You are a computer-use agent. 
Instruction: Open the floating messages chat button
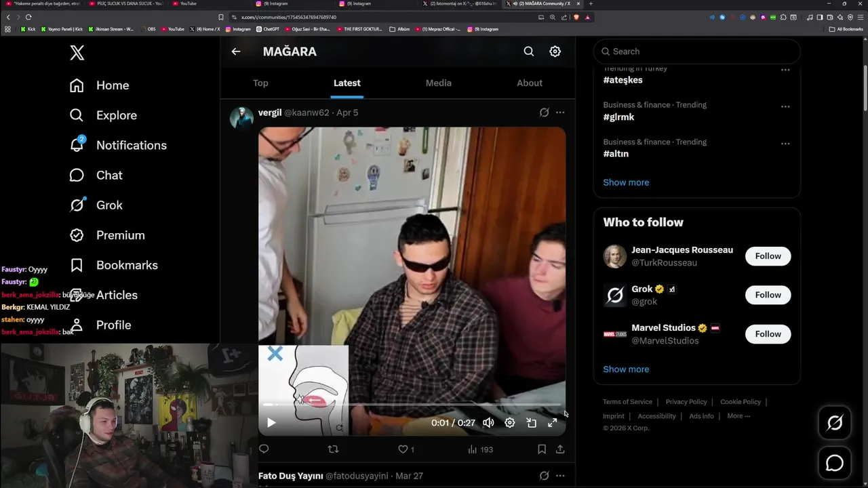click(835, 463)
